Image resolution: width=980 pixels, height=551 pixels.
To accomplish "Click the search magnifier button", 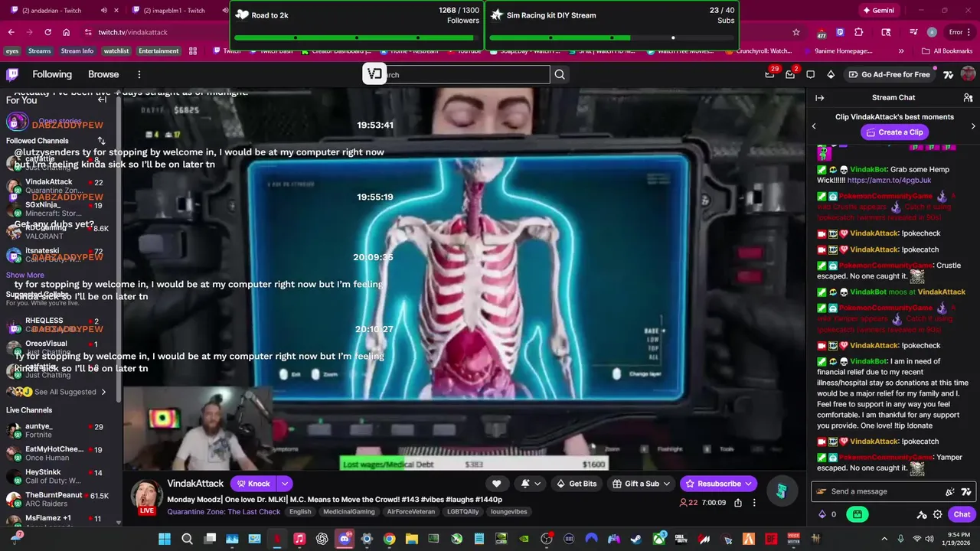I will (x=560, y=74).
